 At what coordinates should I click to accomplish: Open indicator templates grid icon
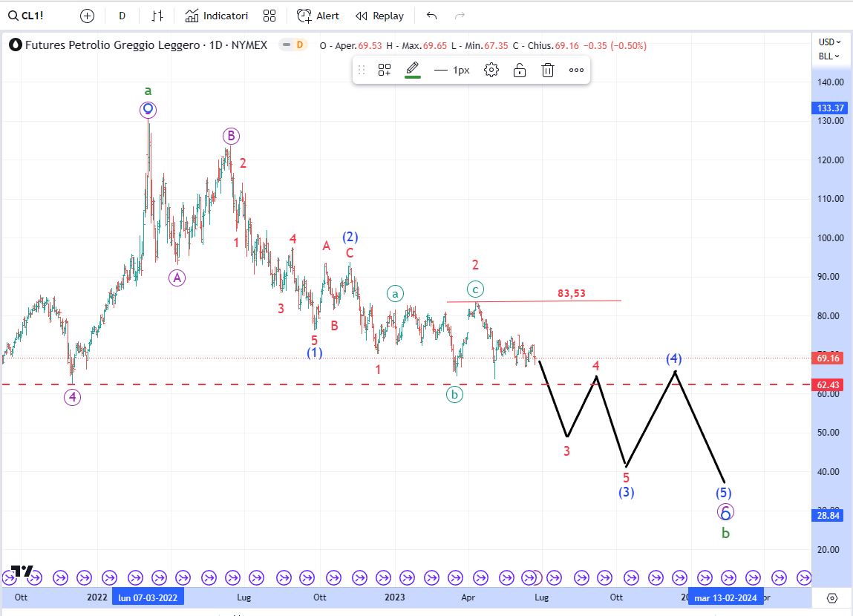coord(269,16)
